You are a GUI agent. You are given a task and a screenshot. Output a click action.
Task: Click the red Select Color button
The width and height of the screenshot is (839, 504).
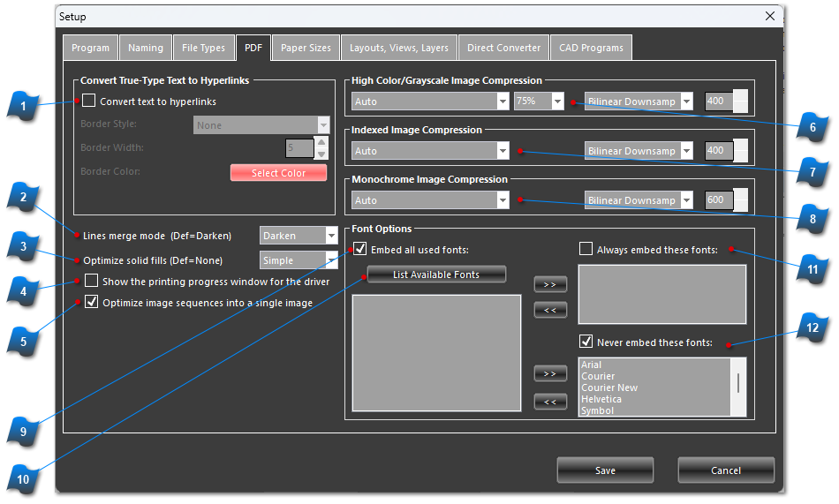coord(278,173)
